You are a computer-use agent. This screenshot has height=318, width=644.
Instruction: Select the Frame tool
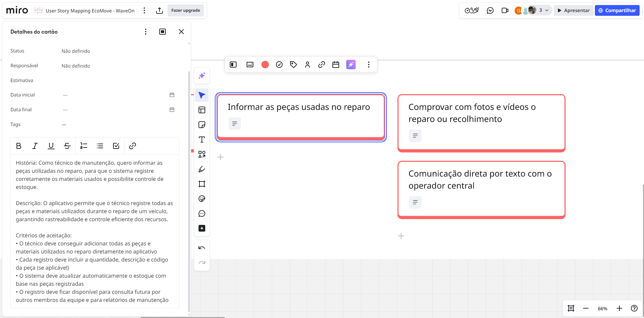point(202,184)
